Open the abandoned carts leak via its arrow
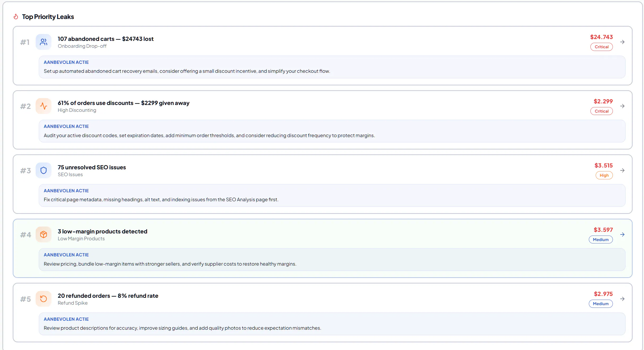The width and height of the screenshot is (644, 350). click(x=622, y=42)
